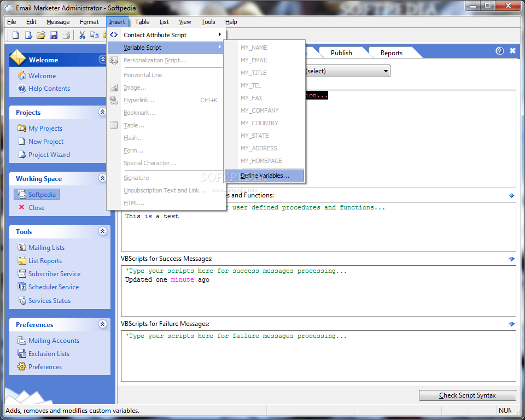Switch to the Reports tab

392,53
